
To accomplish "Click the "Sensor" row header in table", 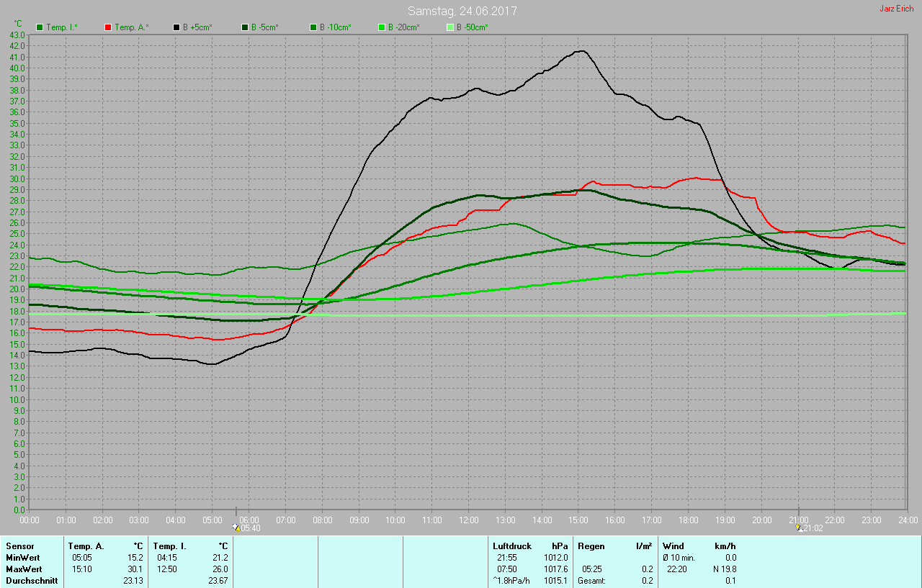I will coord(20,546).
